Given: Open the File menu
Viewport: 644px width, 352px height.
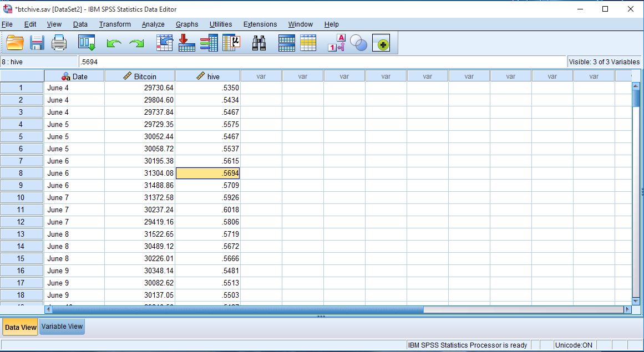Looking at the screenshot, I should click(x=7, y=24).
